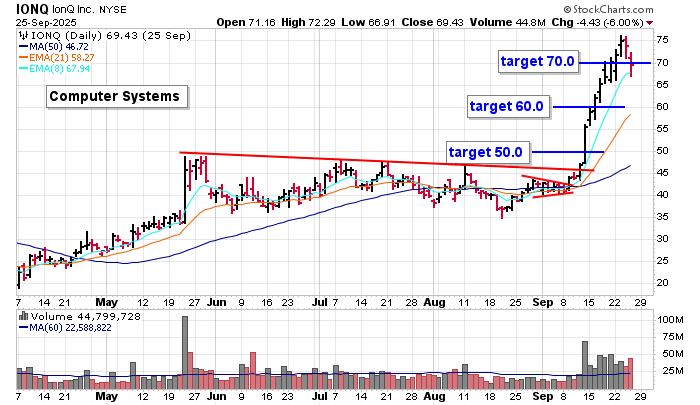The image size is (700, 405).
Task: Click the blue MA(50) legend line marker
Action: (24, 47)
